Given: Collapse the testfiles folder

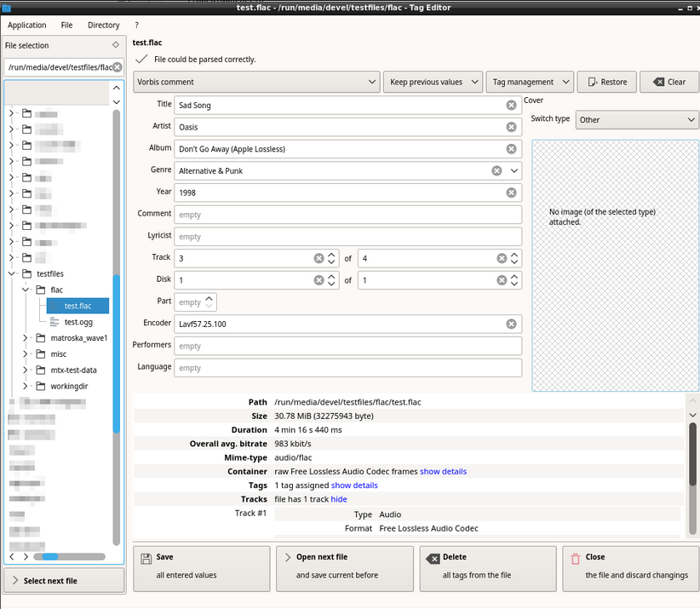Looking at the screenshot, I should pyautogui.click(x=12, y=273).
